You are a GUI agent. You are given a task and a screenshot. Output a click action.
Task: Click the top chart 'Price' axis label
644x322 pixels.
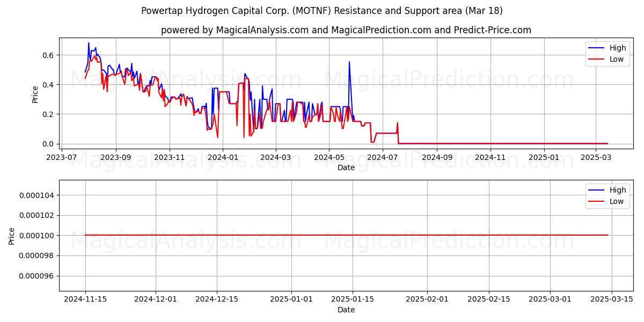tap(35, 94)
